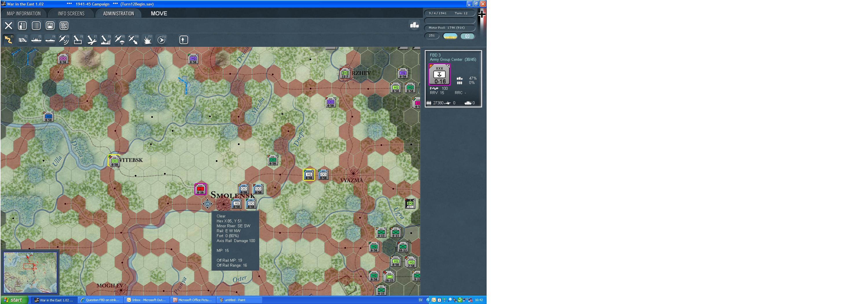Click the F12 end turn arrow icon
868x304 pixels.
pos(161,40)
